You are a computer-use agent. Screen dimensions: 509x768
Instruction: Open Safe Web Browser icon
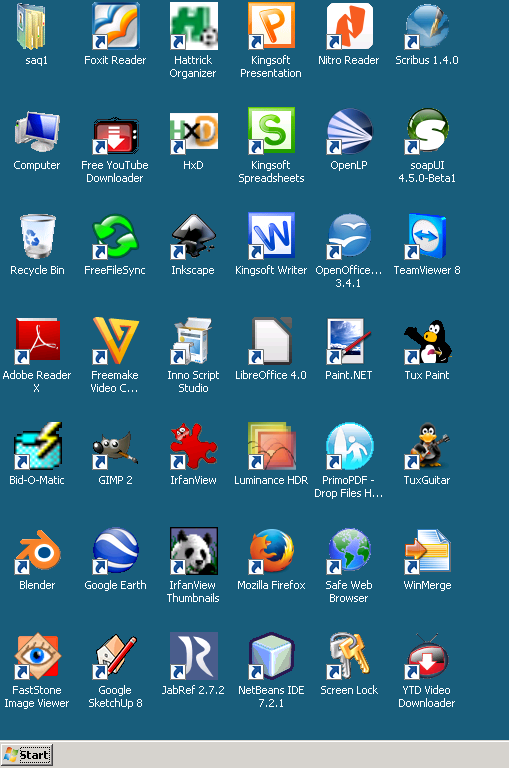(349, 551)
